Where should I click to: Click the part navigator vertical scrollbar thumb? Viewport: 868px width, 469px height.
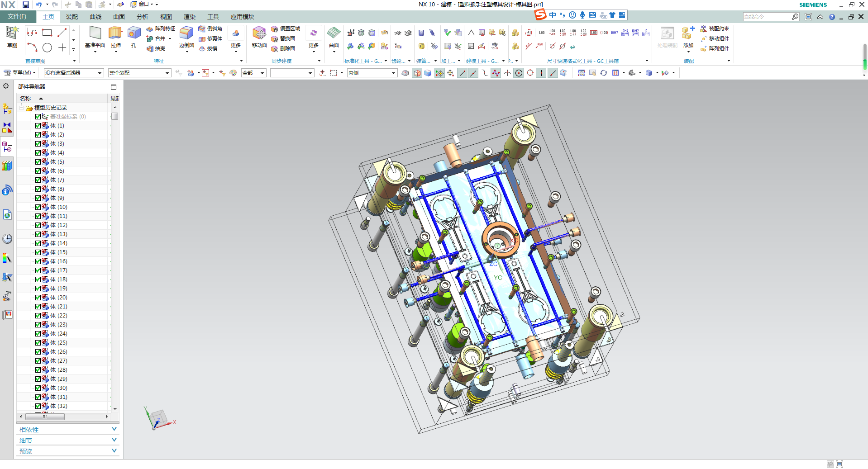115,116
